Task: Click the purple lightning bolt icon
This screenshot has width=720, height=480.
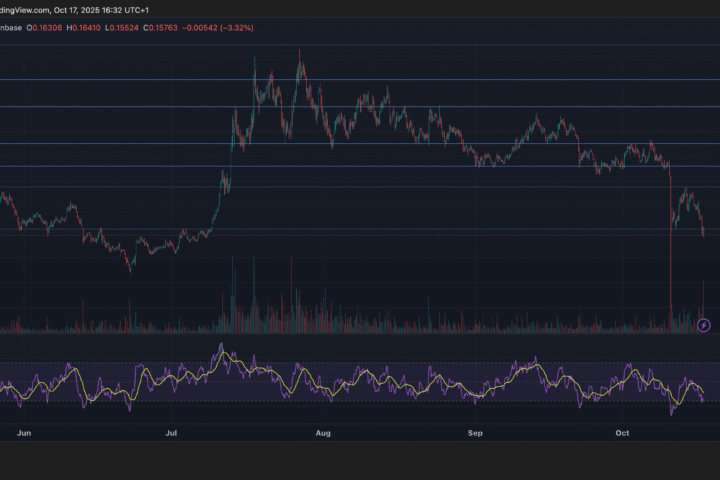Action: (x=703, y=325)
